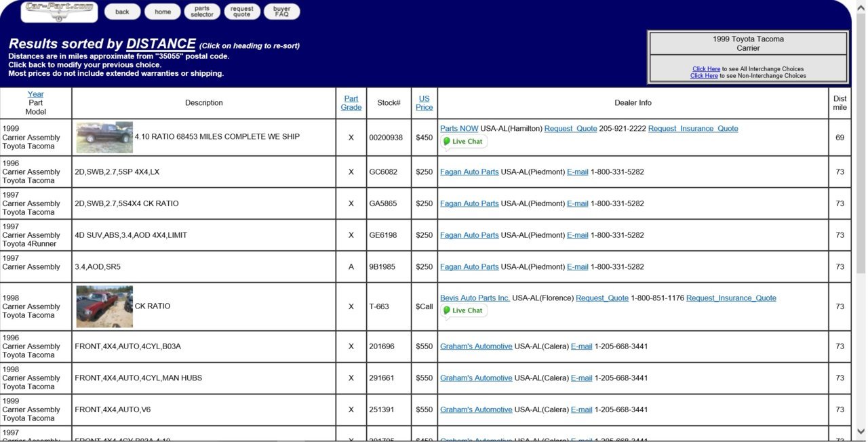E-mail Graham's Automotive about stock 251391
868x442 pixels.
[582, 409]
